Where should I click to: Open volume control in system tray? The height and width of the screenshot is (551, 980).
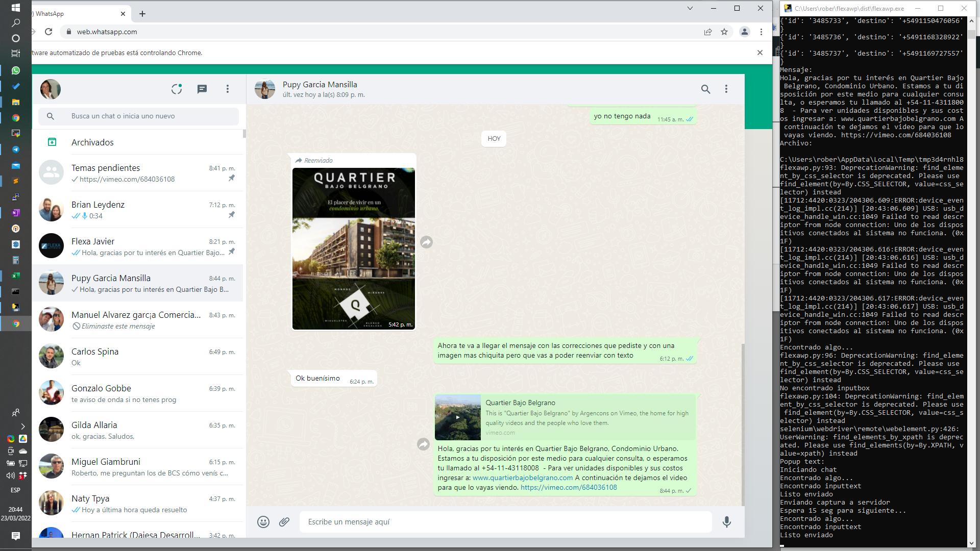pyautogui.click(x=10, y=475)
